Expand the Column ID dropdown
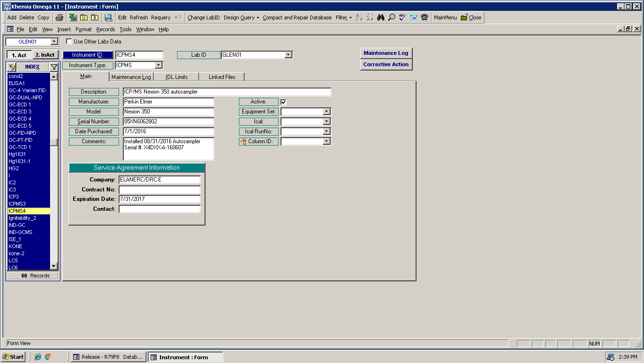The width and height of the screenshot is (644, 363). coord(327,141)
